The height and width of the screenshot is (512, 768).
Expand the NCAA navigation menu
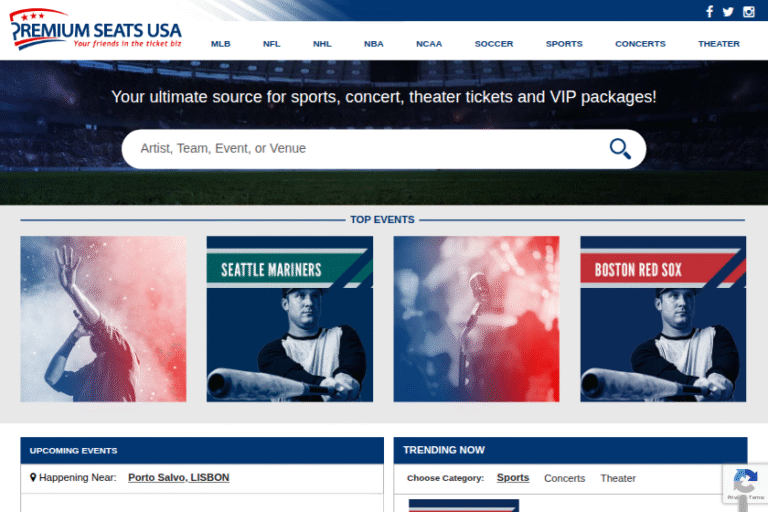tap(429, 44)
